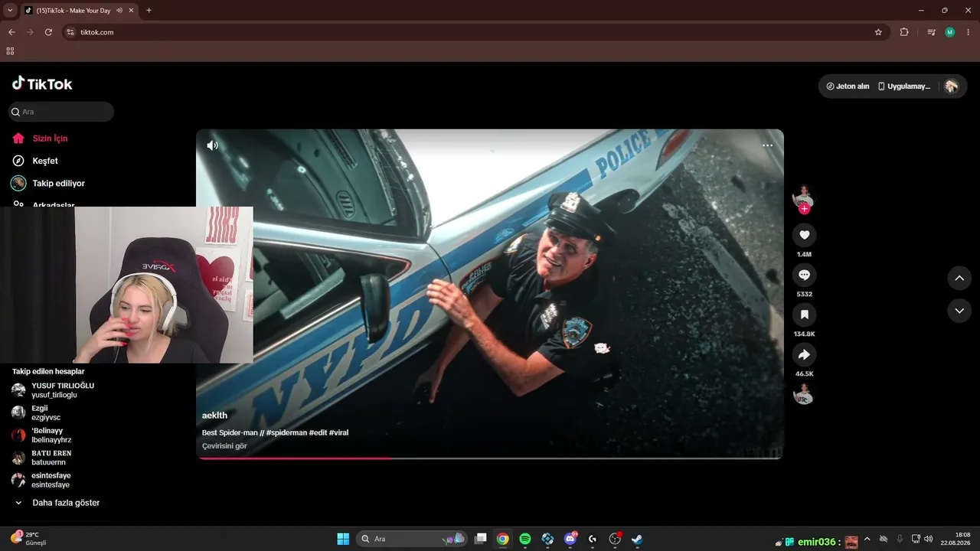This screenshot has height=551, width=980.
Task: Reload the TikTok page
Action: [48, 32]
